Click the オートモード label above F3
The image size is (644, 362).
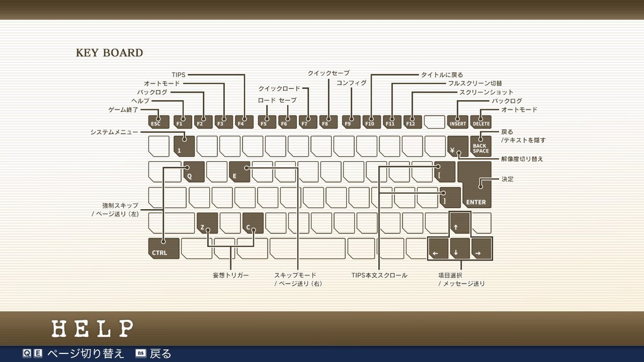point(162,83)
